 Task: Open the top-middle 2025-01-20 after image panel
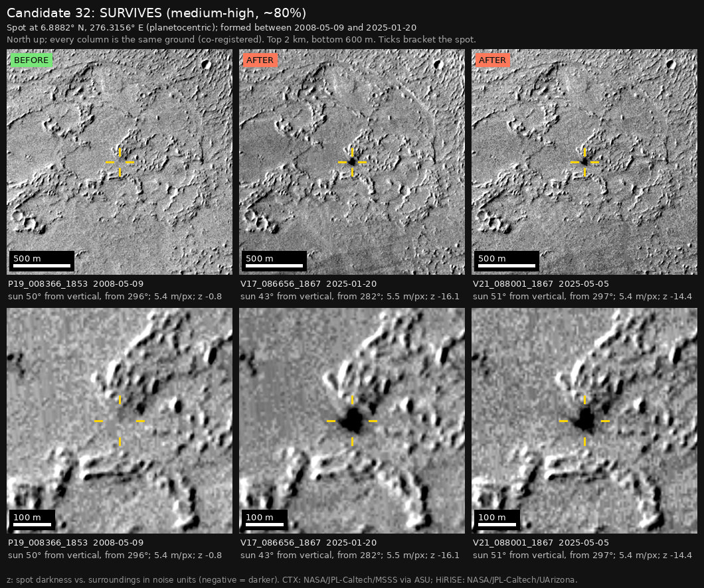[x=352, y=162]
